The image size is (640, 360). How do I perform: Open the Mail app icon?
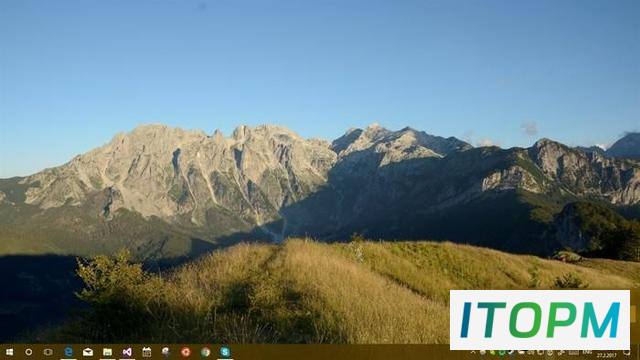[88, 352]
